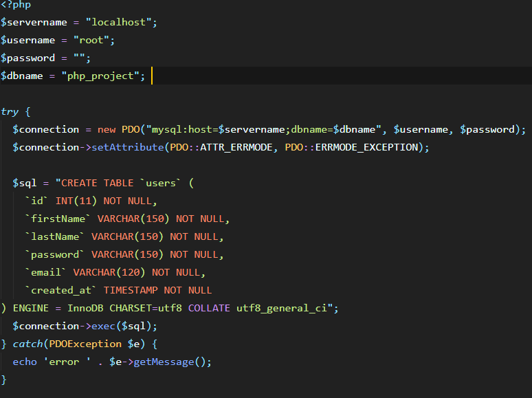Viewport: 532px width, 398px height.
Task: Click the "root" string value
Action: pos(91,40)
